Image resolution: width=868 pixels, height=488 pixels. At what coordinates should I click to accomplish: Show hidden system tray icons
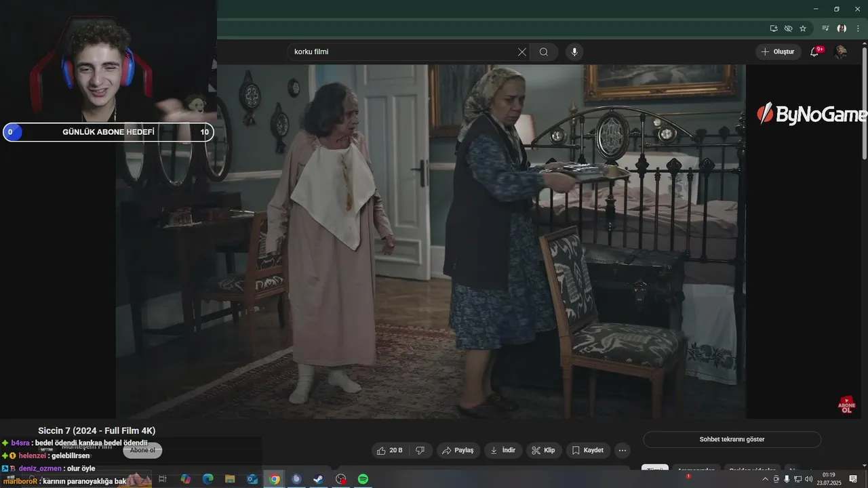pyautogui.click(x=766, y=479)
